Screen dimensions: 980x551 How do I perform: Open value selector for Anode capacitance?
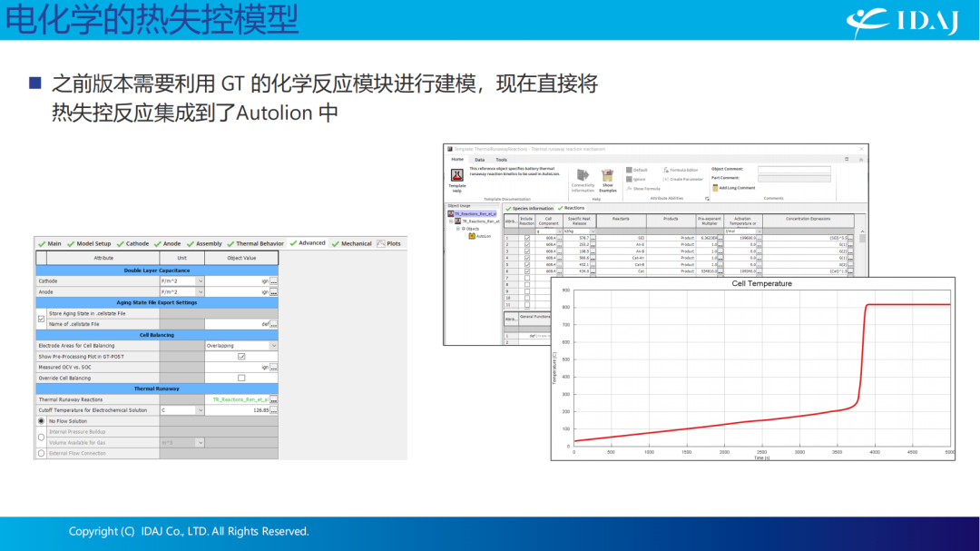click(x=274, y=292)
